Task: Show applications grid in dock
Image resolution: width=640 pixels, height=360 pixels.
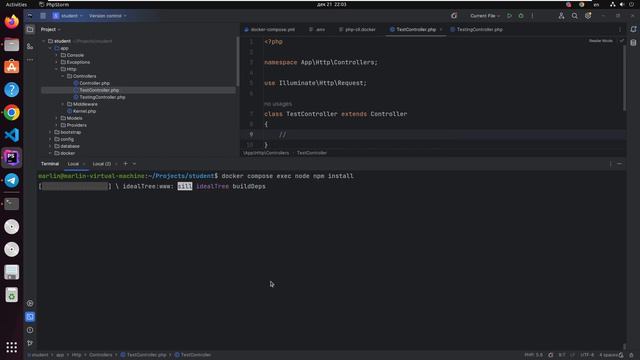Action: (11, 347)
